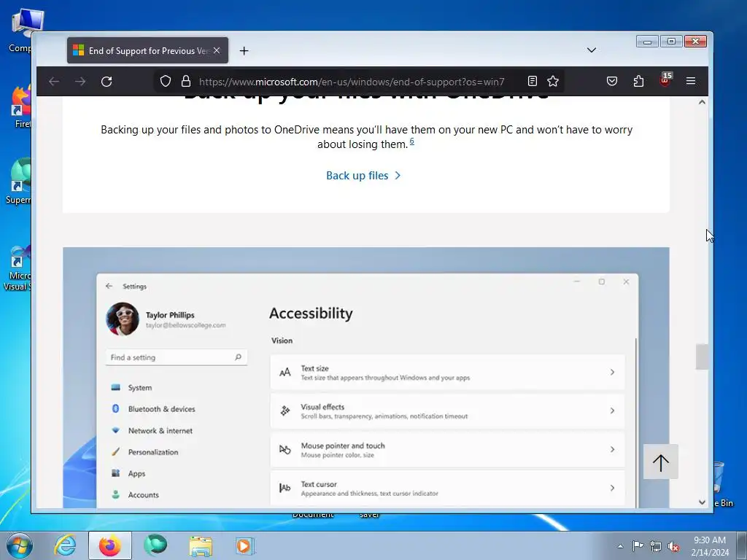Viewport: 747px width, 560px height.
Task: Select End of Support for Previous Versions tab
Action: click(147, 50)
